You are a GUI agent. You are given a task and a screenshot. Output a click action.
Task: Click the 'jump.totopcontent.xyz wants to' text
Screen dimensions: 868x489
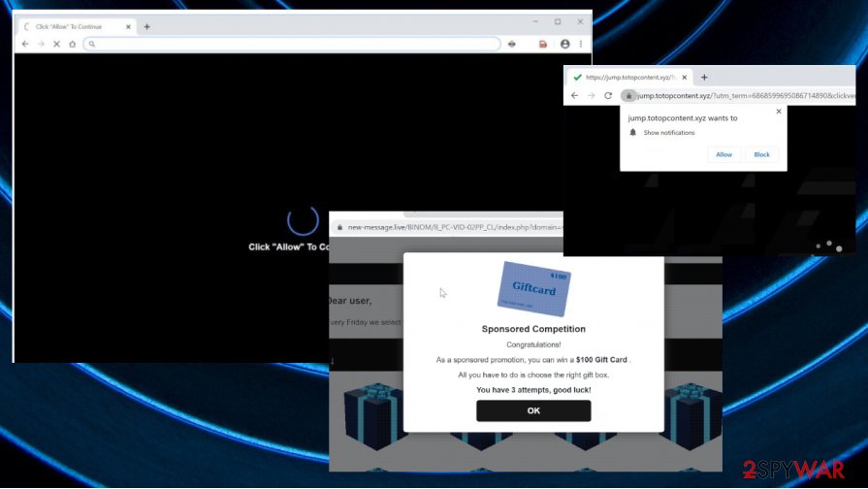click(x=682, y=118)
